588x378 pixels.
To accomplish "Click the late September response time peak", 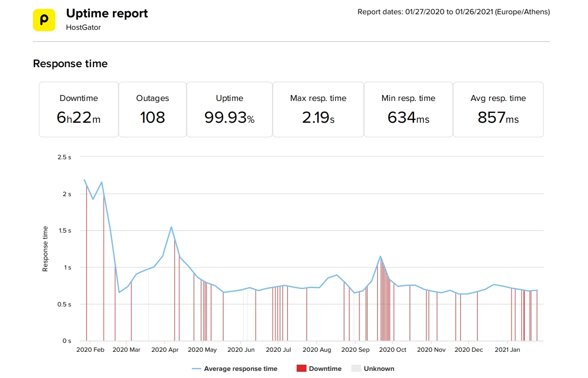I will pos(380,256).
